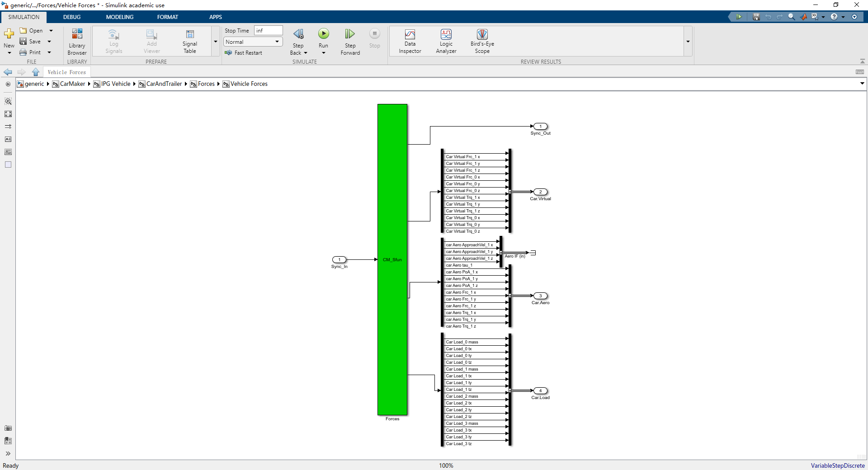Click the VariableStepDiscrete solver link
Image resolution: width=868 pixels, height=470 pixels.
pyautogui.click(x=837, y=465)
